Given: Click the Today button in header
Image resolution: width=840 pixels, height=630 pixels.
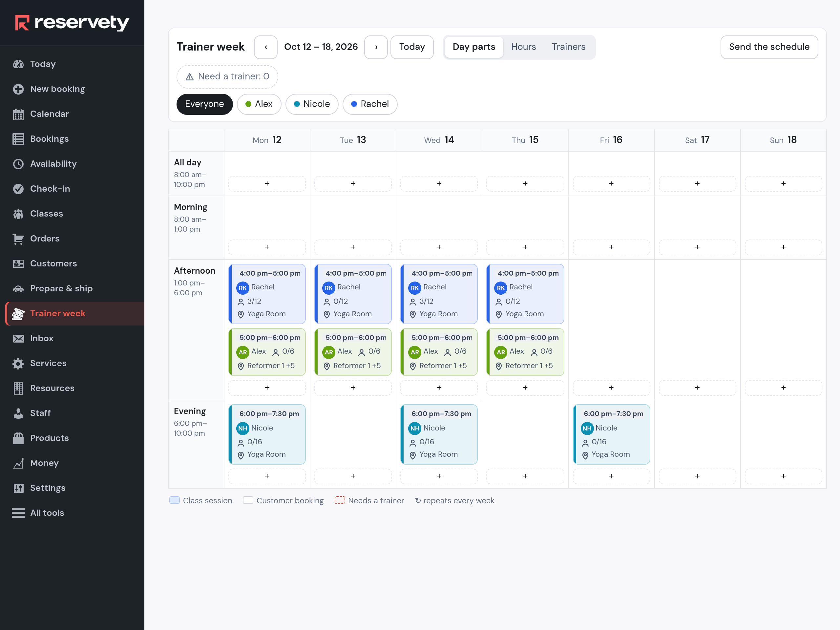Looking at the screenshot, I should (412, 47).
